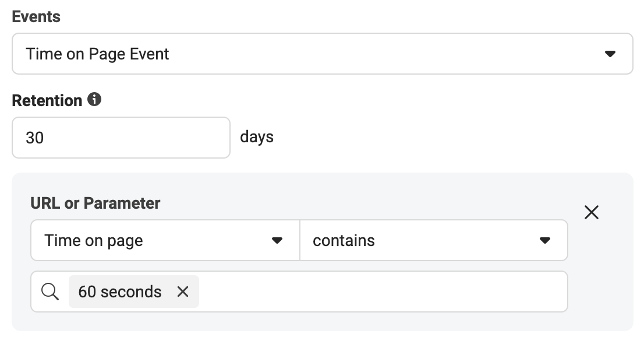Remove the URL or Parameter rule
This screenshot has height=344, width=644.
coord(592,212)
